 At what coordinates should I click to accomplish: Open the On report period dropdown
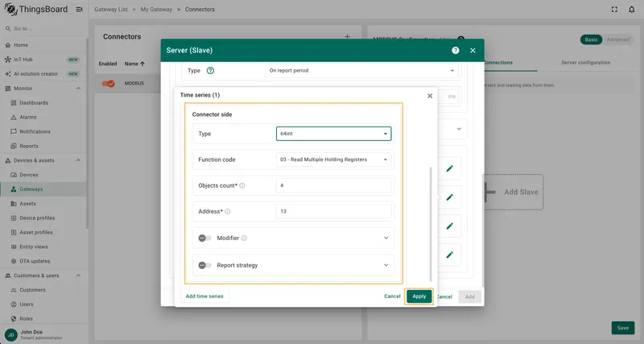pyautogui.click(x=361, y=70)
